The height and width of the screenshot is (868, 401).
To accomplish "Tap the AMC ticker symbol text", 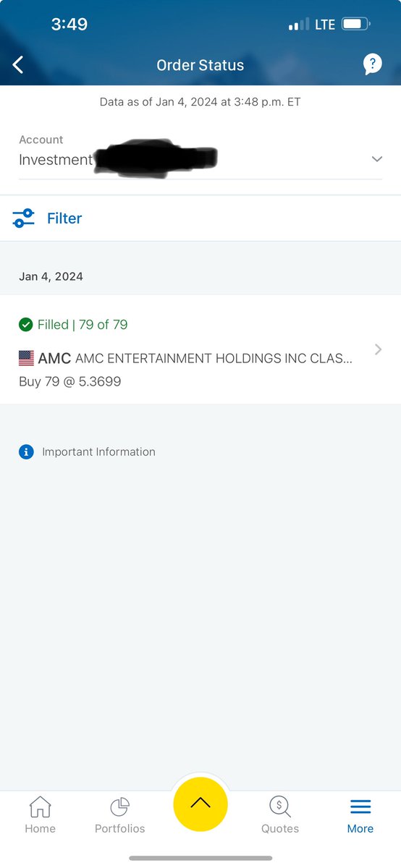I will click(x=54, y=358).
